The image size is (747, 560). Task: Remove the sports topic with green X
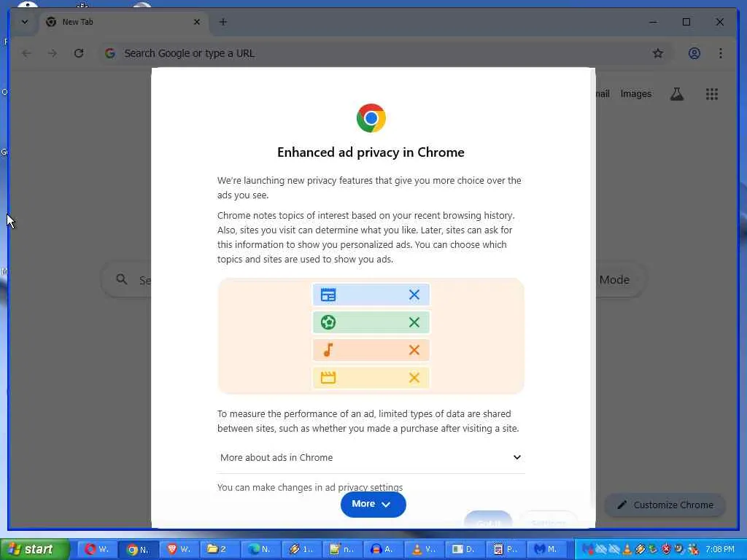point(414,322)
